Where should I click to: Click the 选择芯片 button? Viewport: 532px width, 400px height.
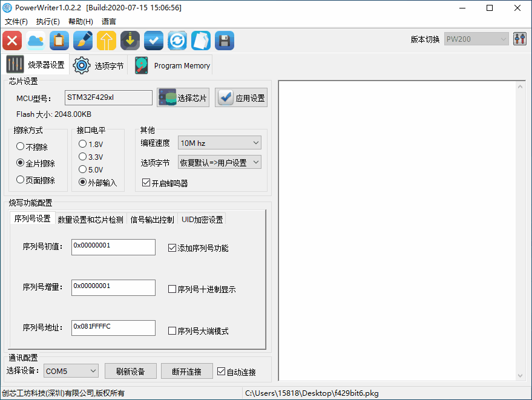click(183, 97)
